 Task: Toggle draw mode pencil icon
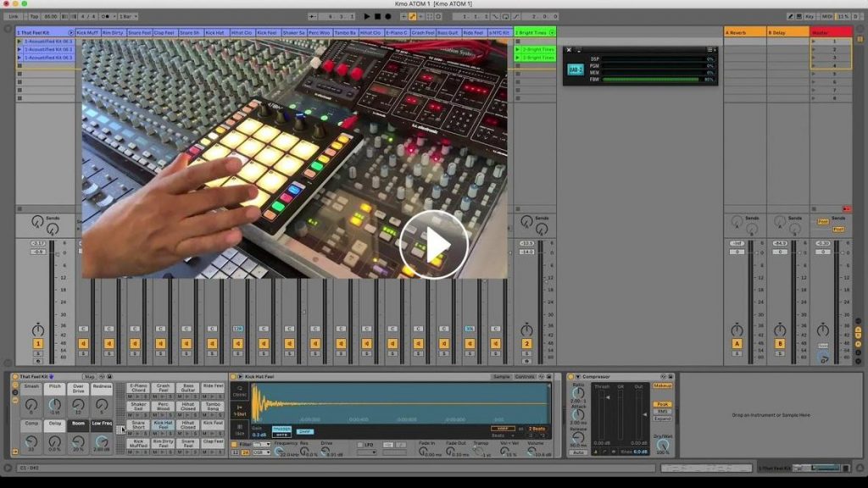pos(791,17)
